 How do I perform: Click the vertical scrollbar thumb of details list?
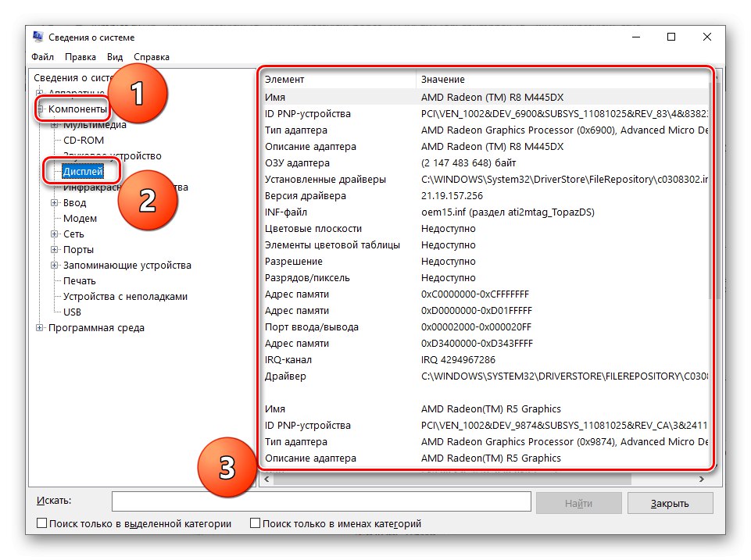(x=714, y=191)
